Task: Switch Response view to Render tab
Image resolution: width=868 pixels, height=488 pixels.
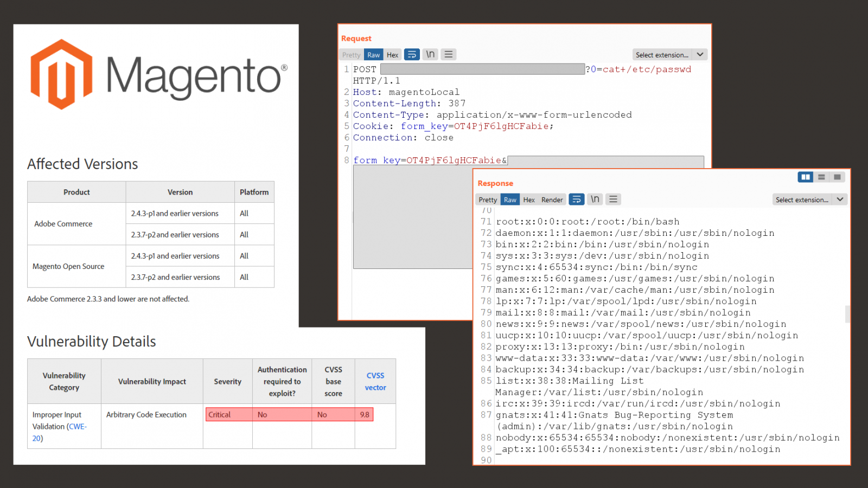Action: coord(552,199)
